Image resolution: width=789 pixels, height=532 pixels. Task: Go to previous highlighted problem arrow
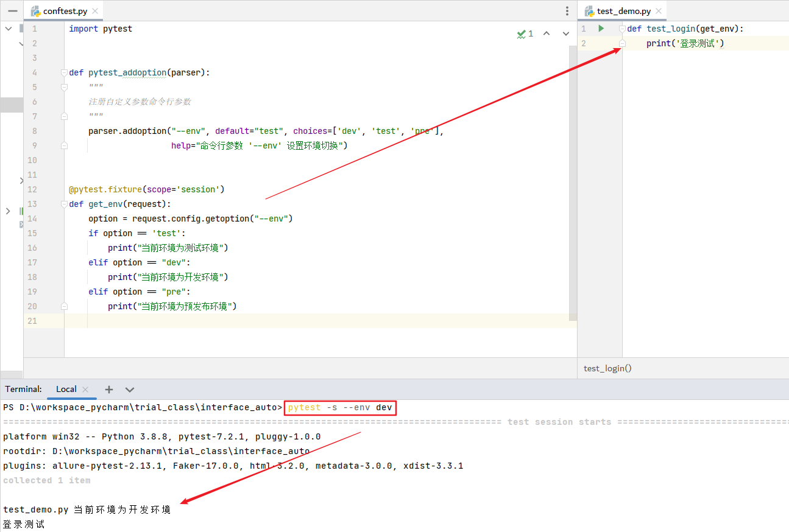pyautogui.click(x=547, y=34)
